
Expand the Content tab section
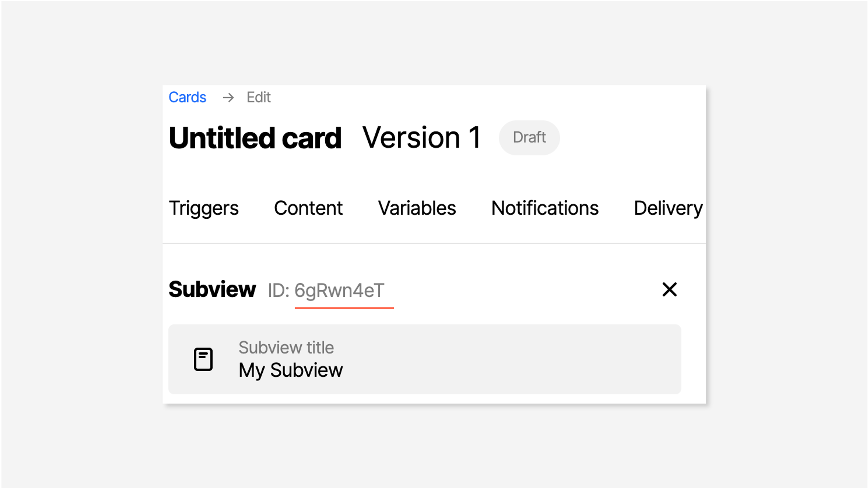click(x=308, y=208)
